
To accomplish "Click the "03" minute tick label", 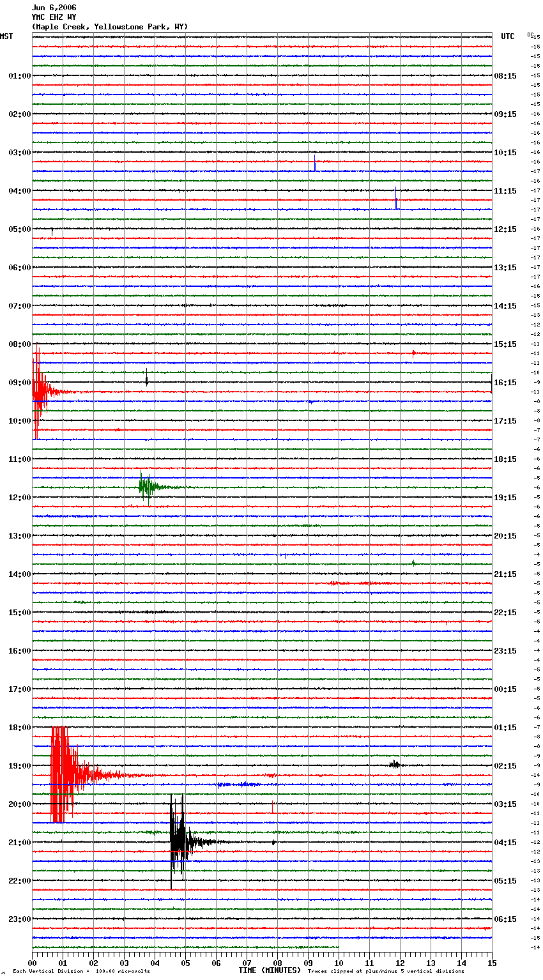I will 124,962.
